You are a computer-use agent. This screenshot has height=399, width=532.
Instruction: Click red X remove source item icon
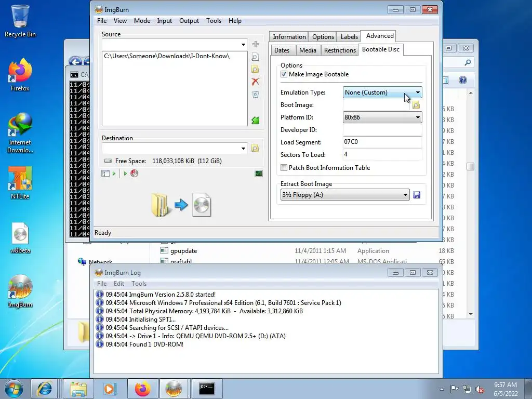tap(256, 82)
